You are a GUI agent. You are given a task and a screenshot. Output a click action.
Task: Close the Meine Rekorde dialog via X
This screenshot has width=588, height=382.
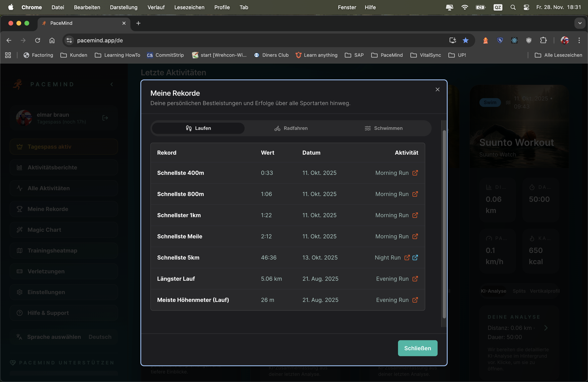click(437, 89)
